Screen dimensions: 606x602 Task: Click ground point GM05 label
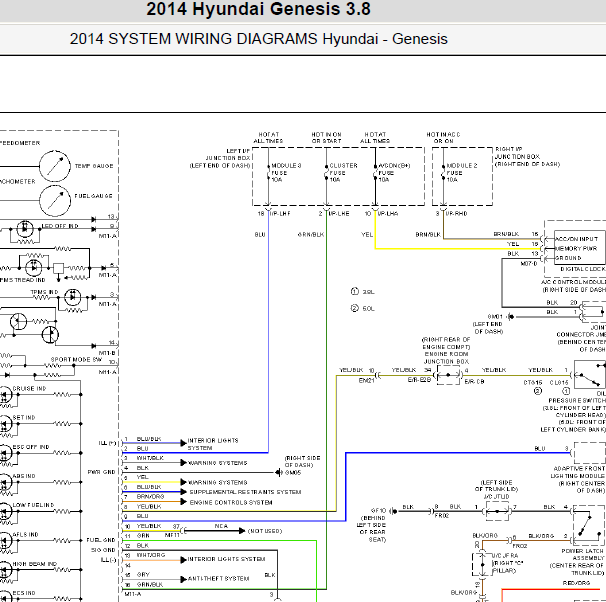pyautogui.click(x=293, y=473)
